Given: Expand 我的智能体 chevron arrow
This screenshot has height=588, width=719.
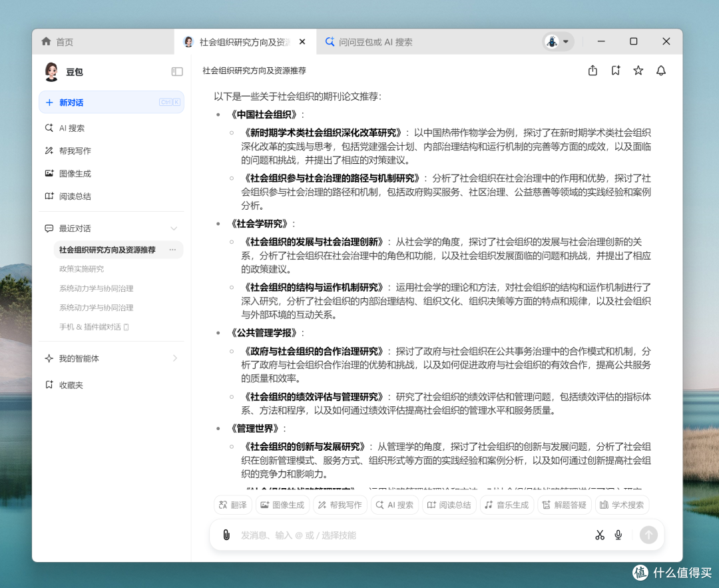Looking at the screenshot, I should pyautogui.click(x=174, y=358).
